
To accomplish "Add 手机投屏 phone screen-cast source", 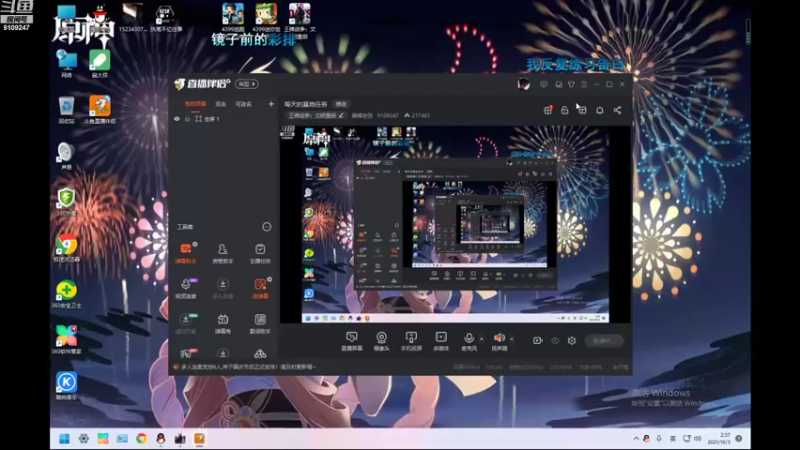I will pos(411,341).
